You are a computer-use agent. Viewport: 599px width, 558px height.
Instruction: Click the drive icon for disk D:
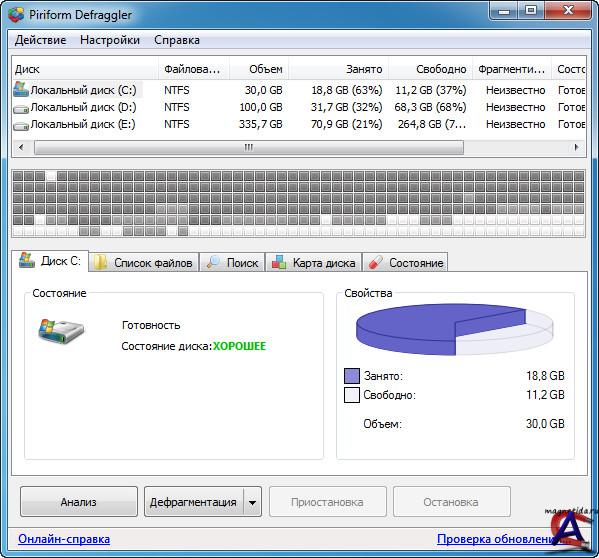click(21, 109)
